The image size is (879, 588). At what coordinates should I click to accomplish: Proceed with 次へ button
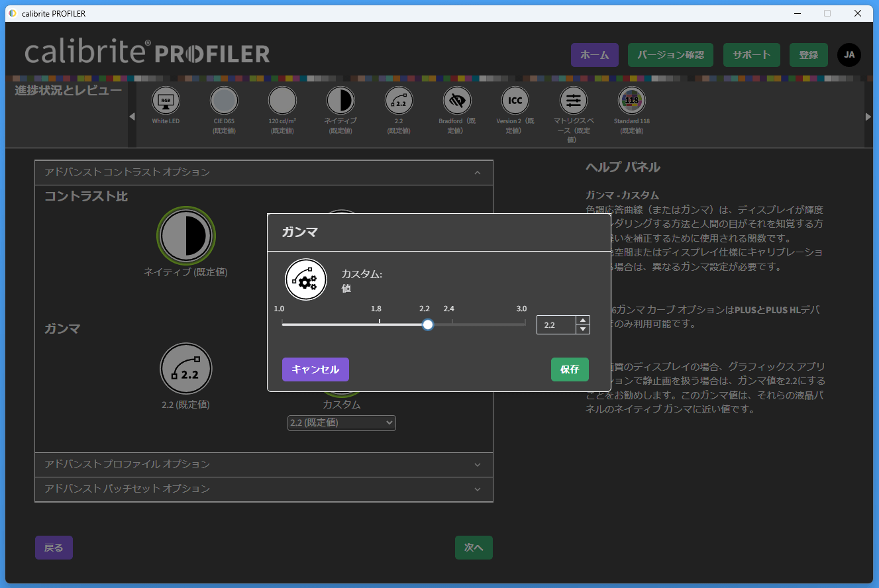474,548
